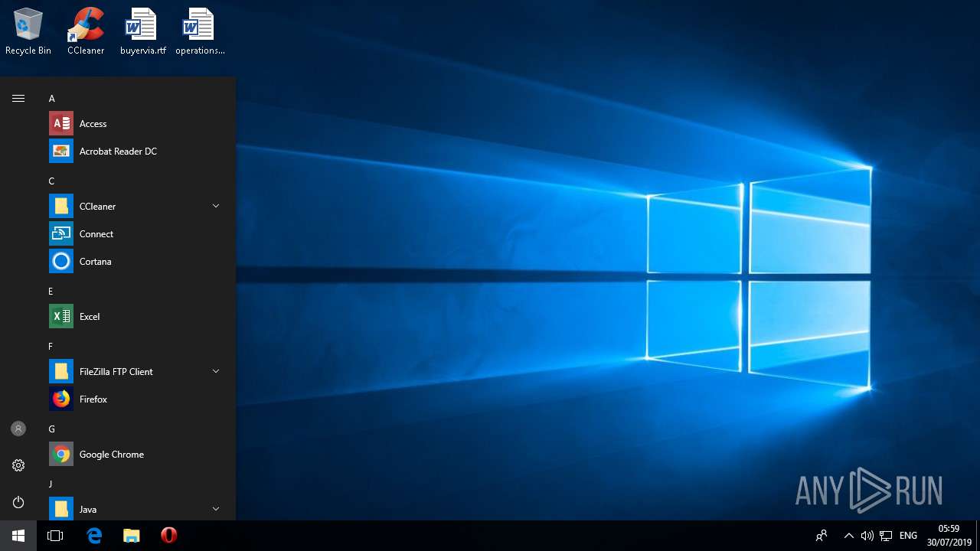This screenshot has height=551, width=980.
Task: Open Task View from the taskbar
Action: pos(55,536)
